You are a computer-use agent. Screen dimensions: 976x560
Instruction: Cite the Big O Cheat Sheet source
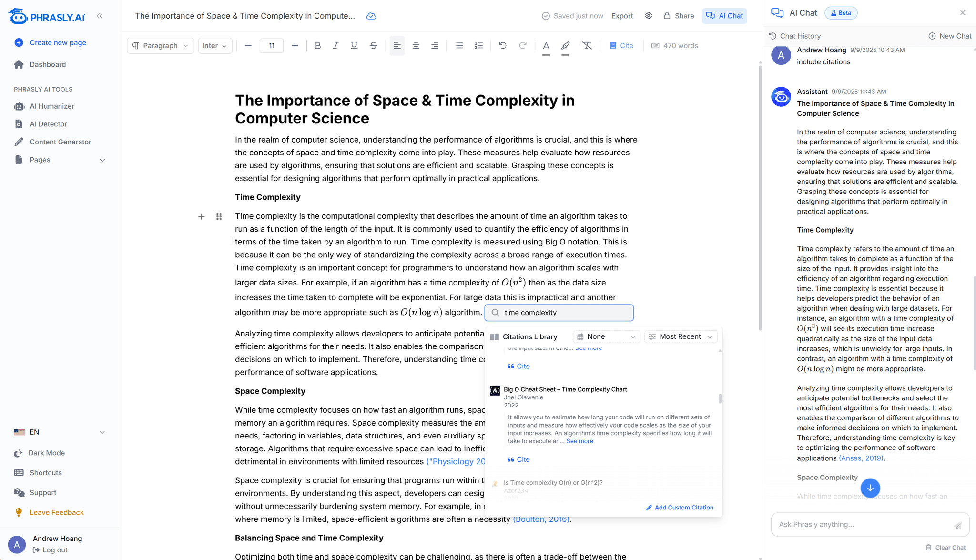518,460
